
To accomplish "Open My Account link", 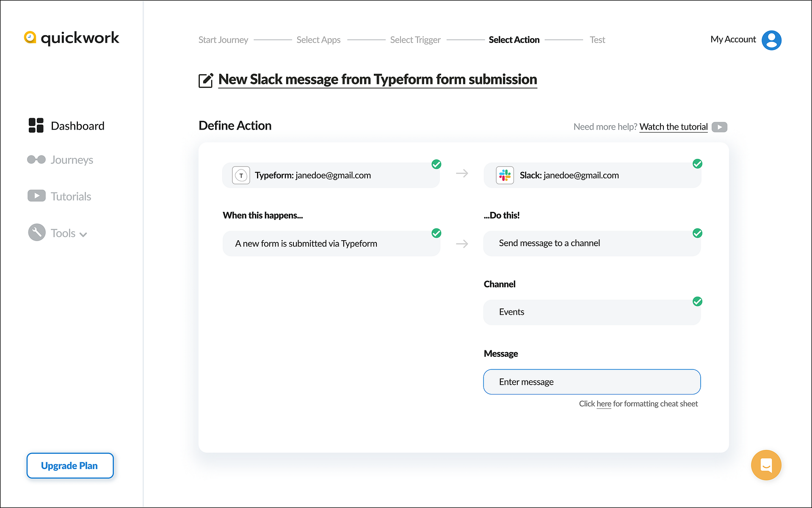I will [x=733, y=39].
